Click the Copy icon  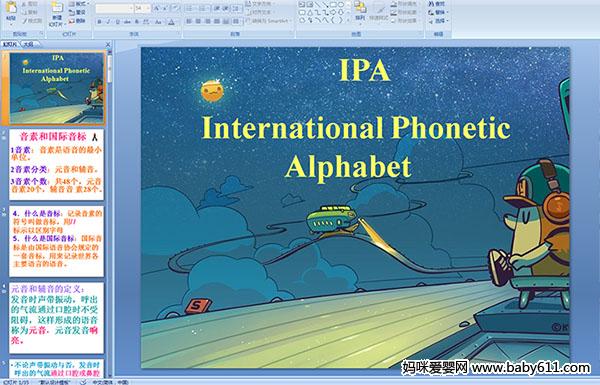click(x=24, y=12)
